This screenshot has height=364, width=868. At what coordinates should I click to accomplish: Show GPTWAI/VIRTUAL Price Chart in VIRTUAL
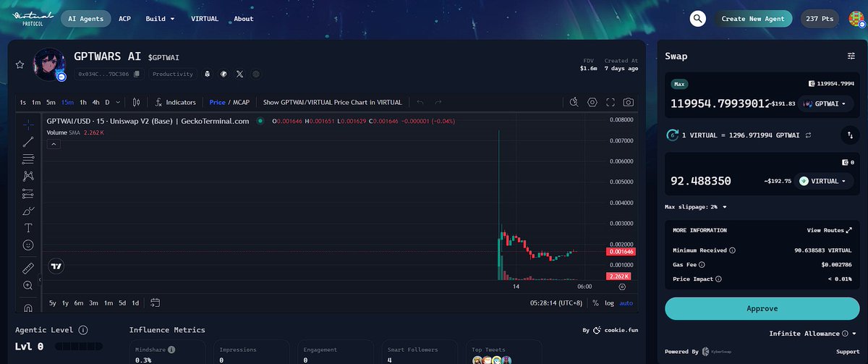332,102
